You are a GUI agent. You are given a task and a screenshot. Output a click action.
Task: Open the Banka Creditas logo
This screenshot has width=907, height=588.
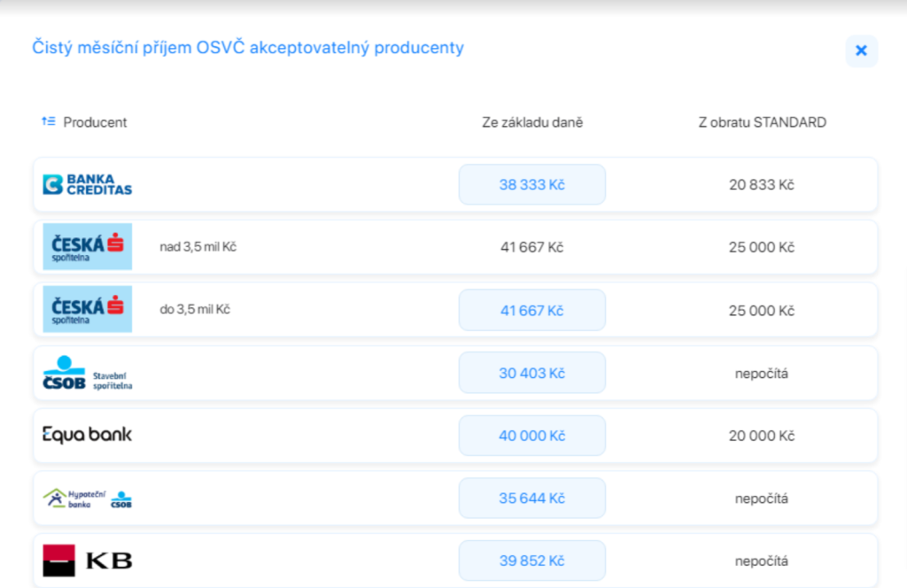88,185
